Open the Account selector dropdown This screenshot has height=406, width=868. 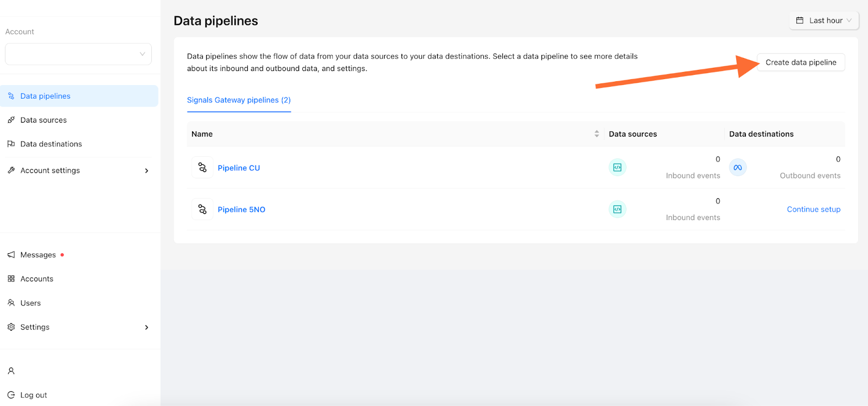pos(78,54)
